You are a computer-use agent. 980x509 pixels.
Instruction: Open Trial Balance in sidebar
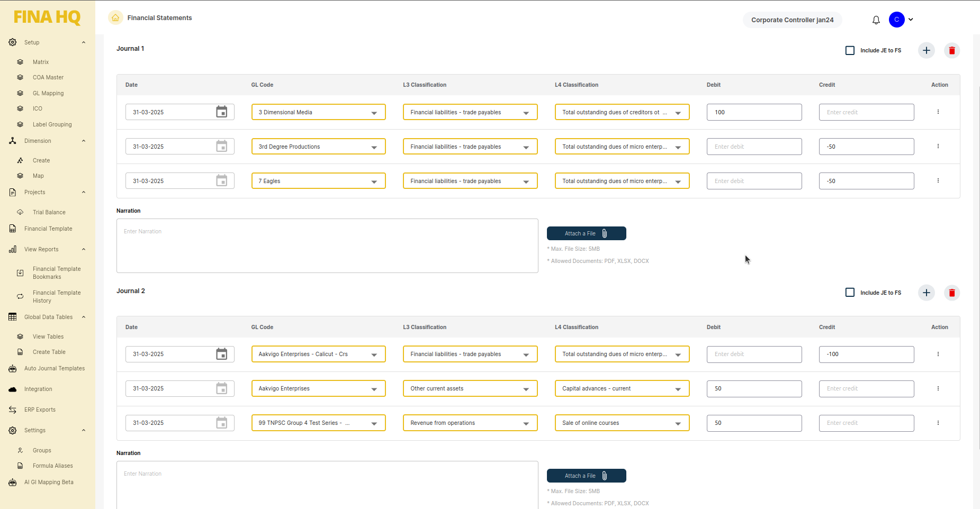[49, 212]
